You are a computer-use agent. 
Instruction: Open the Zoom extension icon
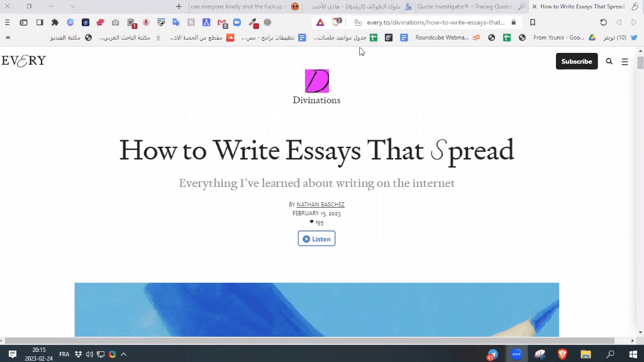pos(237,22)
